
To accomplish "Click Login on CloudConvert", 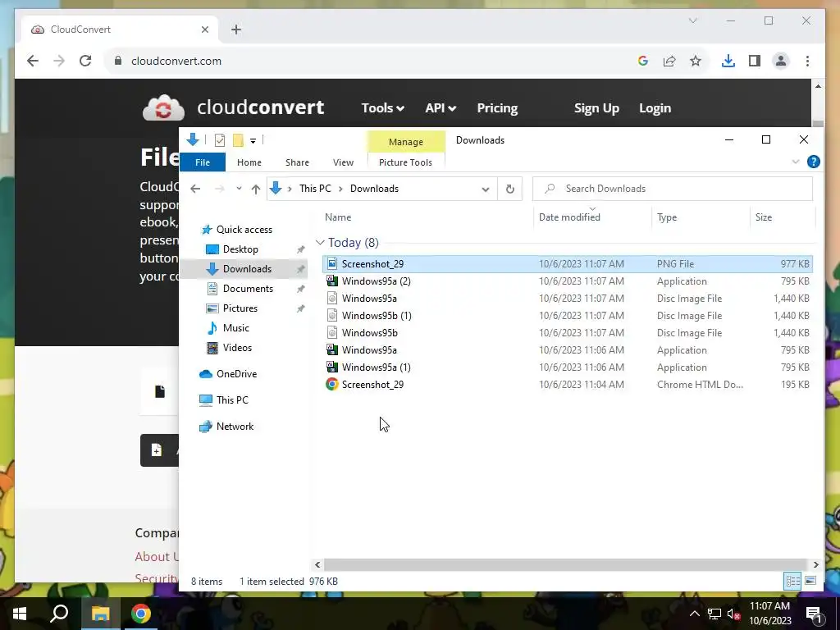I will [x=655, y=108].
